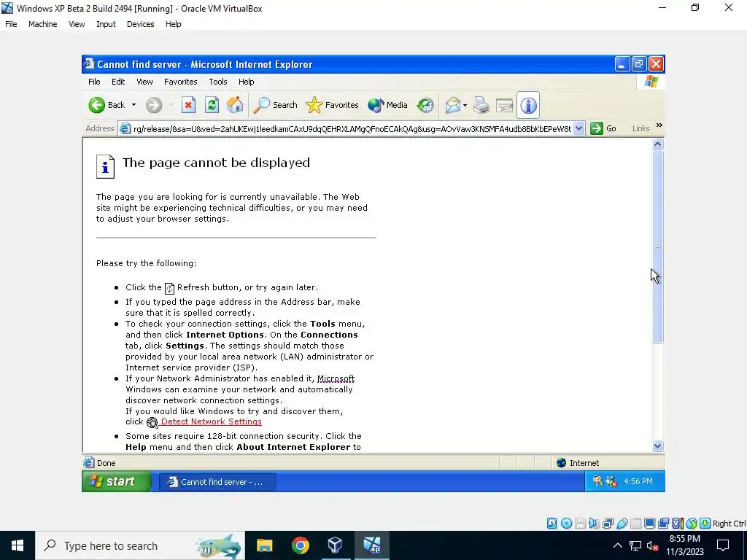747x560 pixels.
Task: Open File Explorer from host taskbar
Action: click(x=264, y=545)
